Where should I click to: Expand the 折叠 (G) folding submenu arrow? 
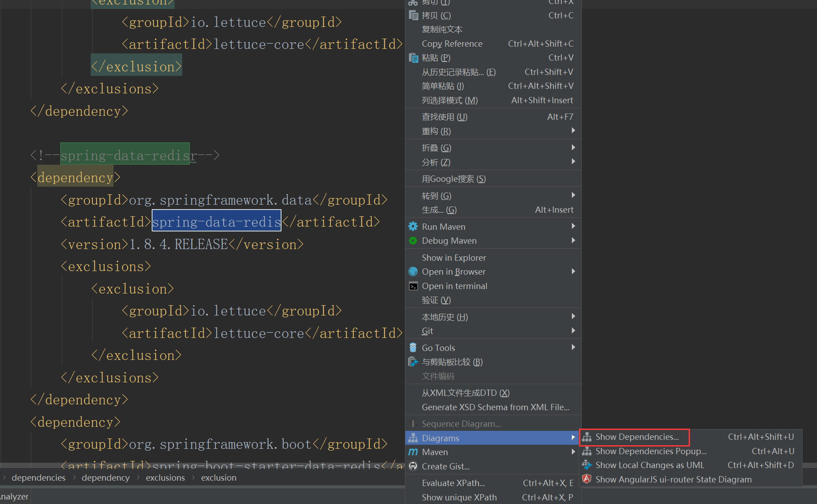click(573, 147)
